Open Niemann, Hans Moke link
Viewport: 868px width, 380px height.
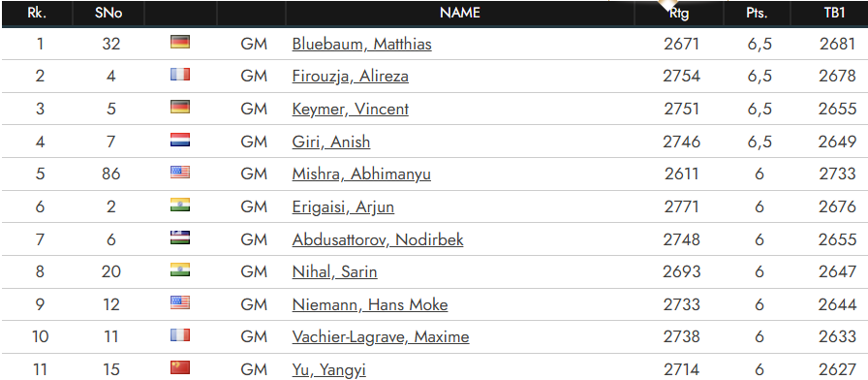tap(370, 304)
